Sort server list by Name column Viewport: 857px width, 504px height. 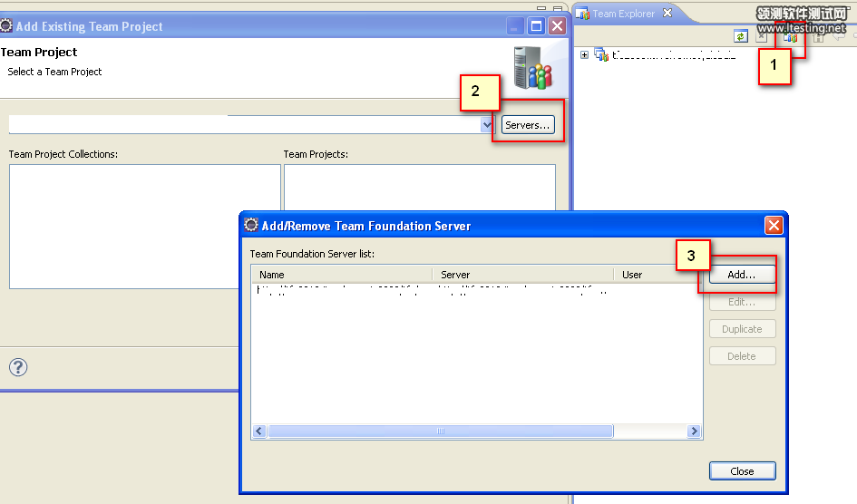(343, 275)
